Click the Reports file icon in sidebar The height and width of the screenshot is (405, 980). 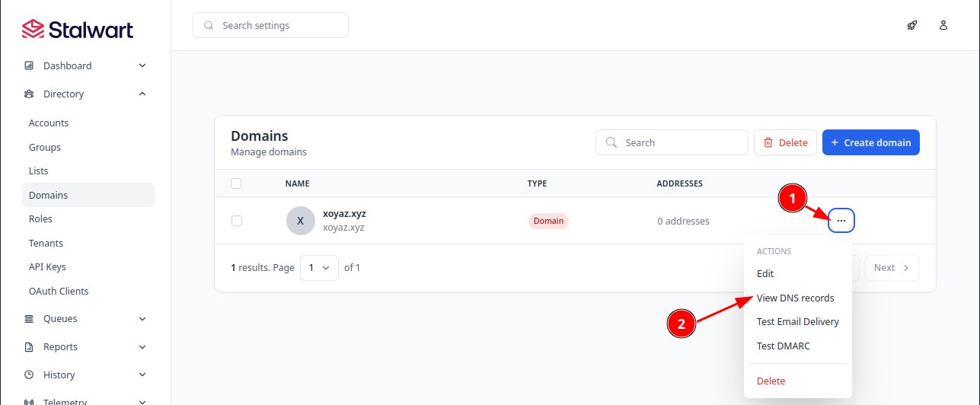29,347
